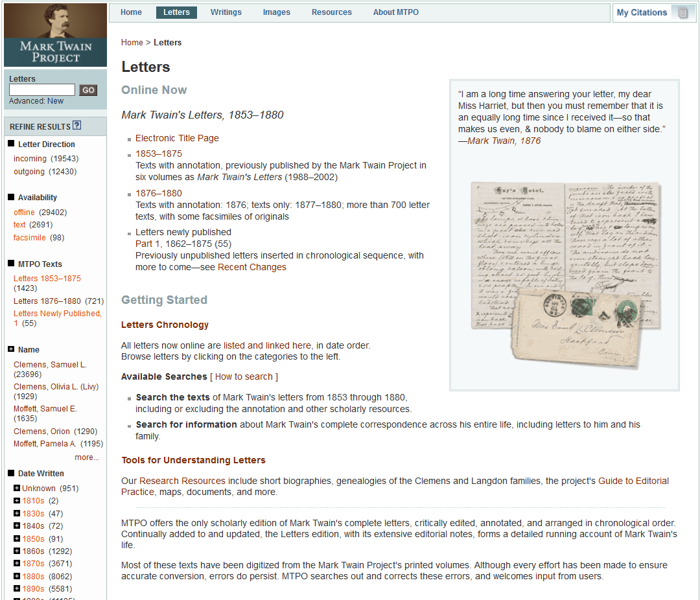The height and width of the screenshot is (600, 700).
Task: Open the Mark Twain, 1876 quote source
Action: (504, 141)
